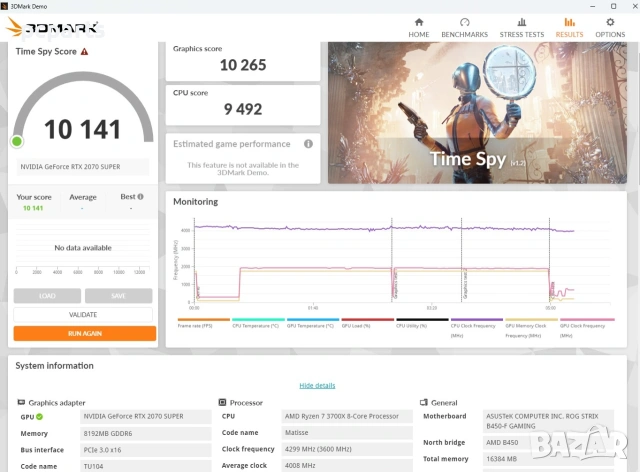Click the orange Results chart icon
The image size is (640, 472).
569,22
